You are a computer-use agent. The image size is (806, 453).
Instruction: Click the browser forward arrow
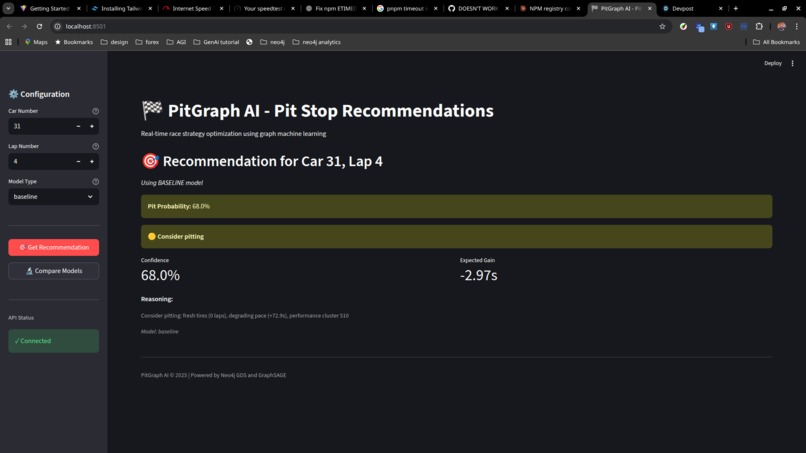[x=24, y=26]
